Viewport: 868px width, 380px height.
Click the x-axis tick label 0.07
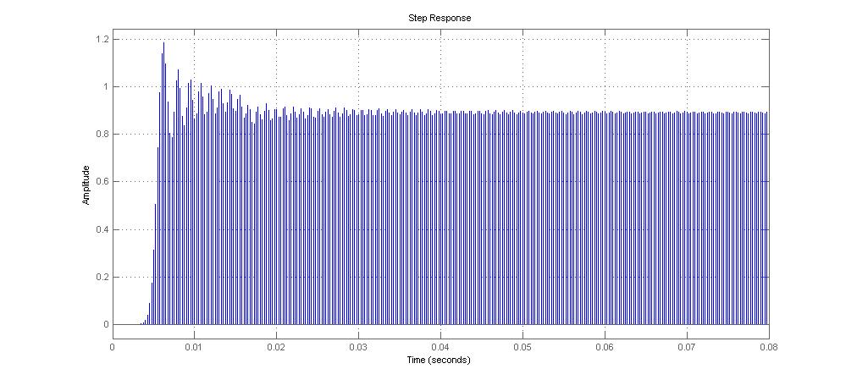(x=687, y=347)
